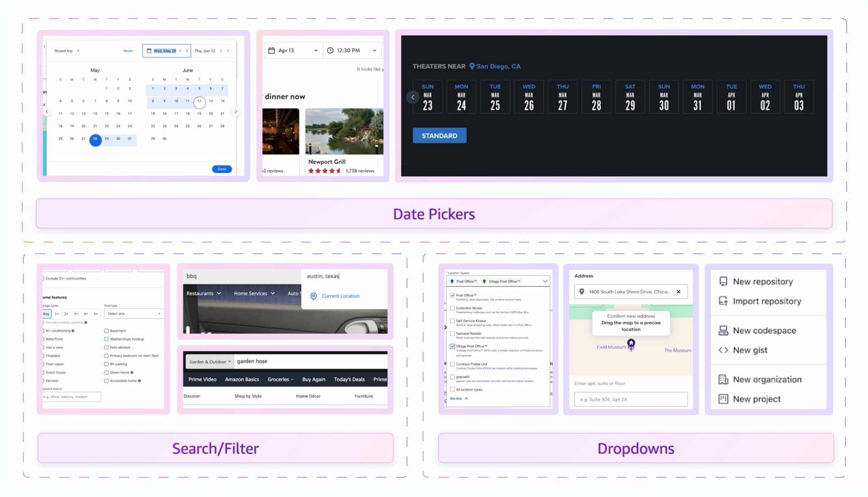
Task: Go to previous dates in theater carousel
Action: [413, 97]
